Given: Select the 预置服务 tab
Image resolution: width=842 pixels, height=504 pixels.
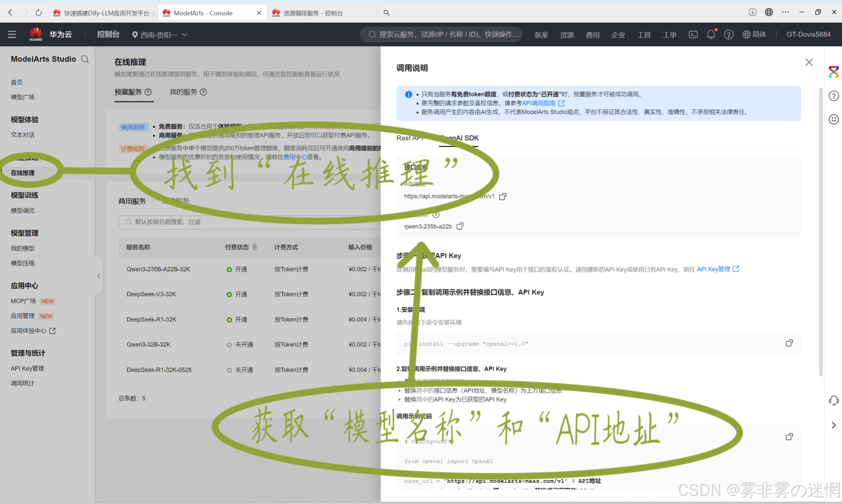Looking at the screenshot, I should coord(128,92).
